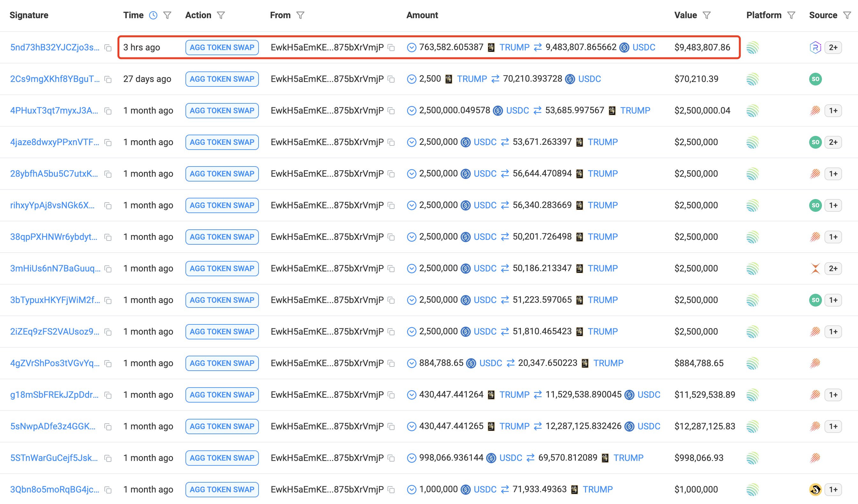Click the Value column filter icon
The height and width of the screenshot is (504, 858).
[706, 15]
